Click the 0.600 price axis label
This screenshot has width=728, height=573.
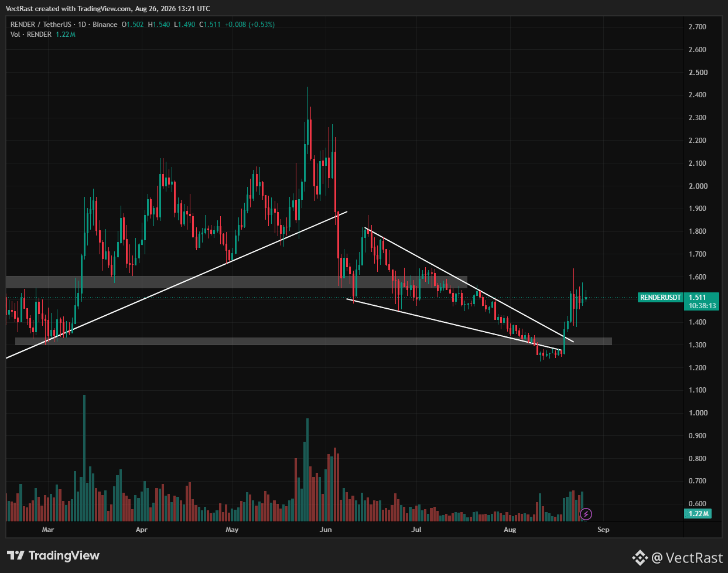coord(698,504)
